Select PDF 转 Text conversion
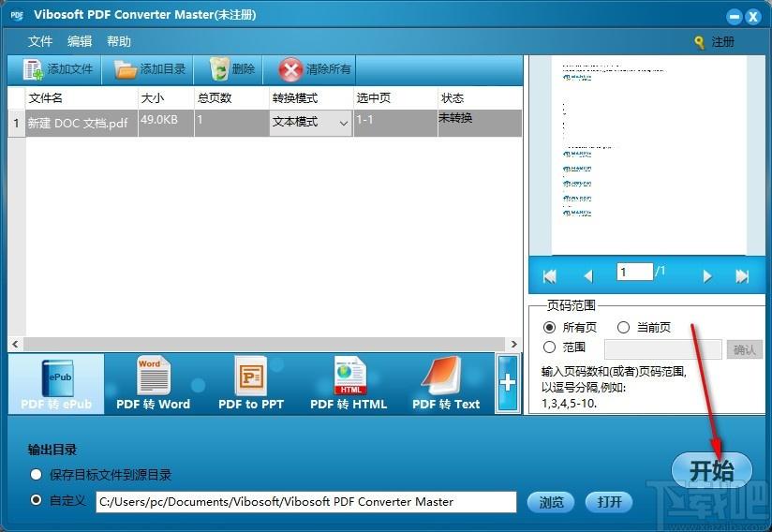 coord(446,384)
